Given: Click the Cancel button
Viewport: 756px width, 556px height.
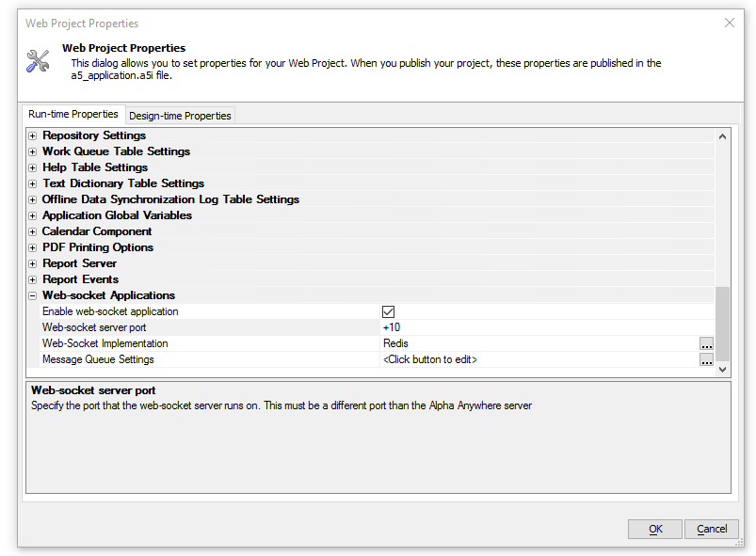Looking at the screenshot, I should (x=712, y=529).
